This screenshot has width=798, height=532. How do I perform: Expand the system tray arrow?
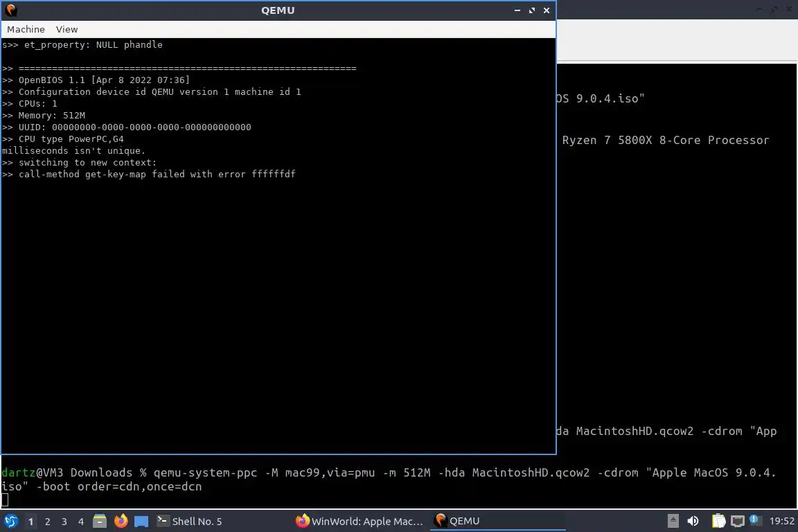(673, 521)
